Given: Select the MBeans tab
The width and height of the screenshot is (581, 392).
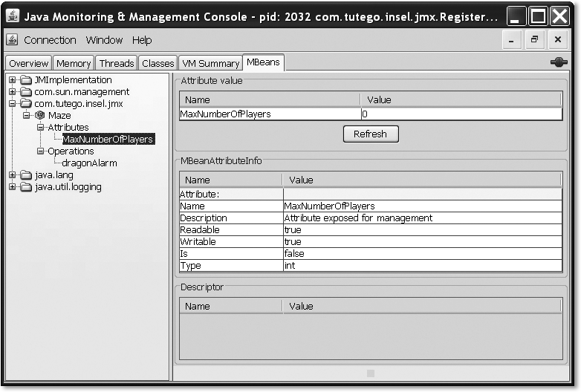Looking at the screenshot, I should [x=263, y=62].
